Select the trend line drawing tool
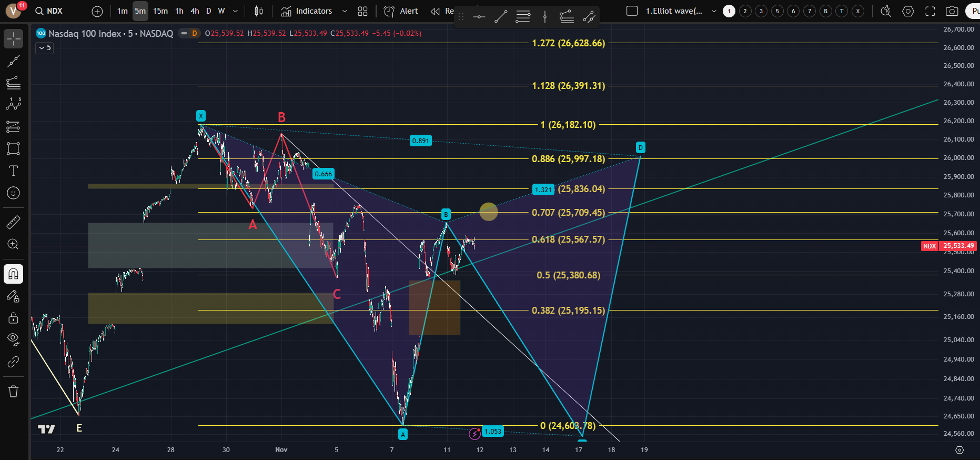This screenshot has width=980, height=460. tap(13, 61)
